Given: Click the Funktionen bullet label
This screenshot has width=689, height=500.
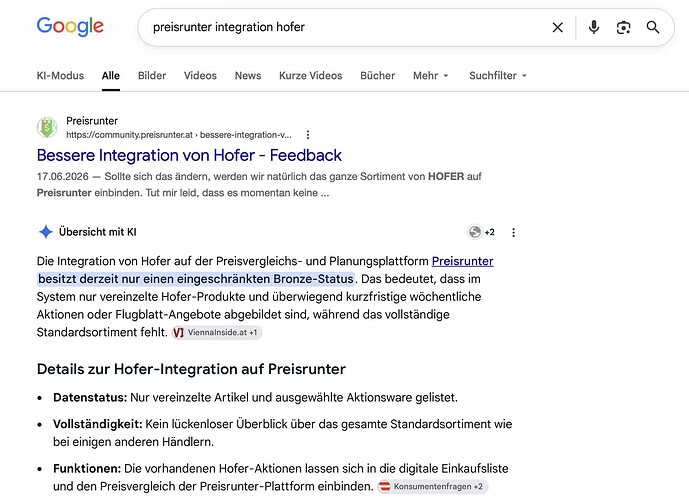Looking at the screenshot, I should (87, 468).
